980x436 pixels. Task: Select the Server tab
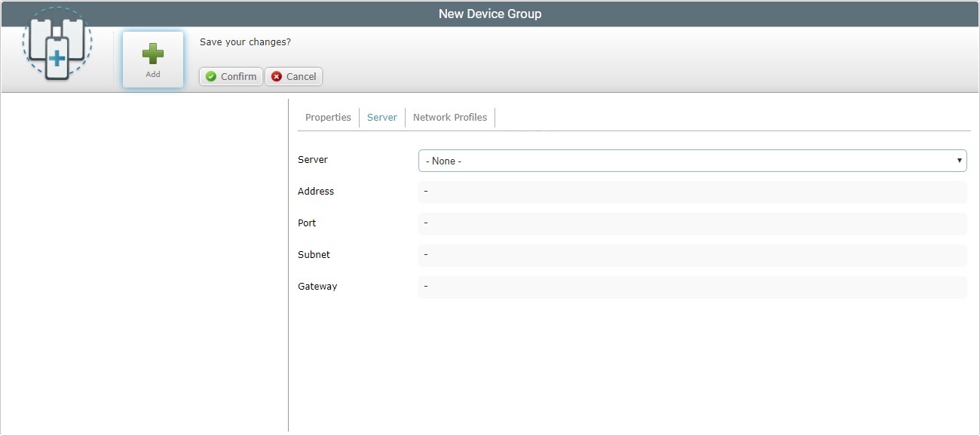tap(381, 117)
